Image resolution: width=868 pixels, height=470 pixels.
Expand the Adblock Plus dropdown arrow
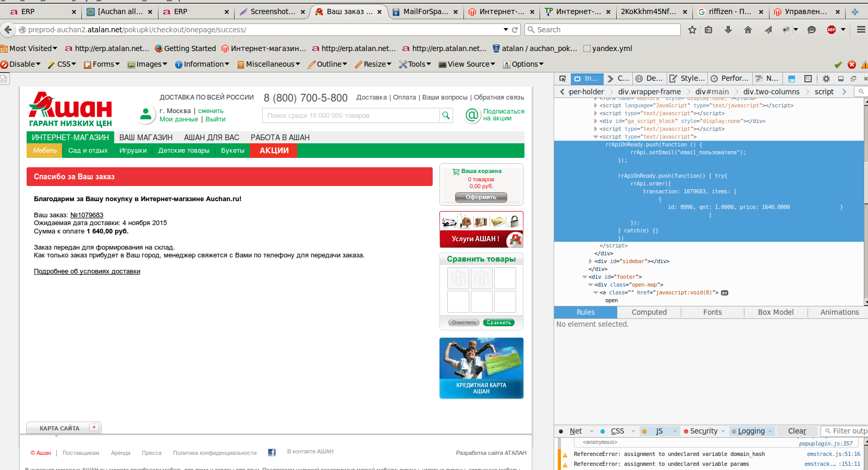coord(843,30)
